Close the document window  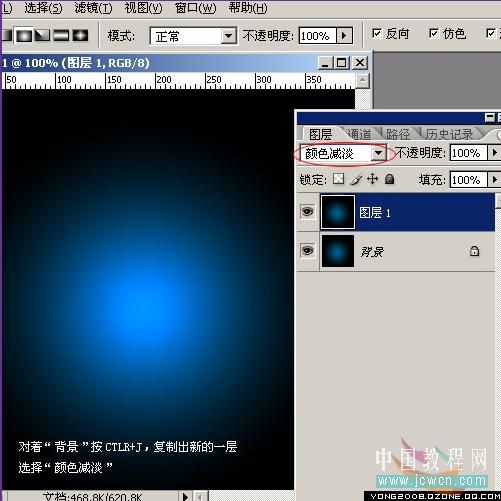[x=360, y=63]
